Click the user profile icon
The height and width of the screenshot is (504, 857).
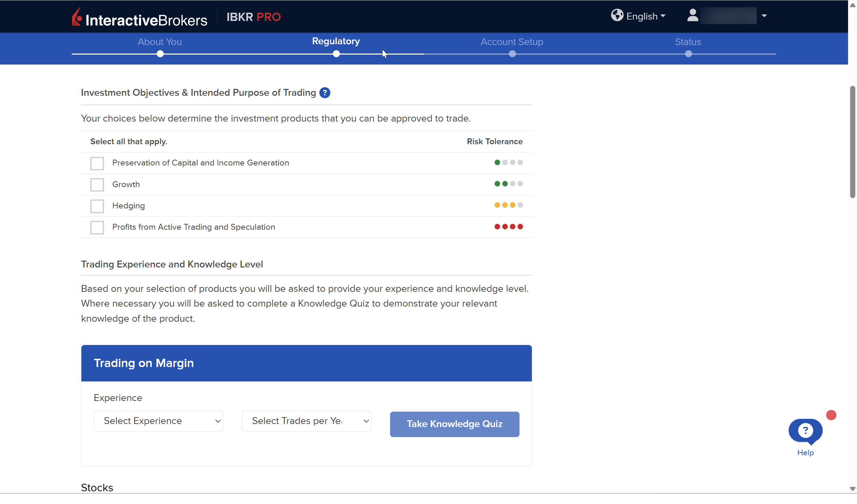click(693, 15)
